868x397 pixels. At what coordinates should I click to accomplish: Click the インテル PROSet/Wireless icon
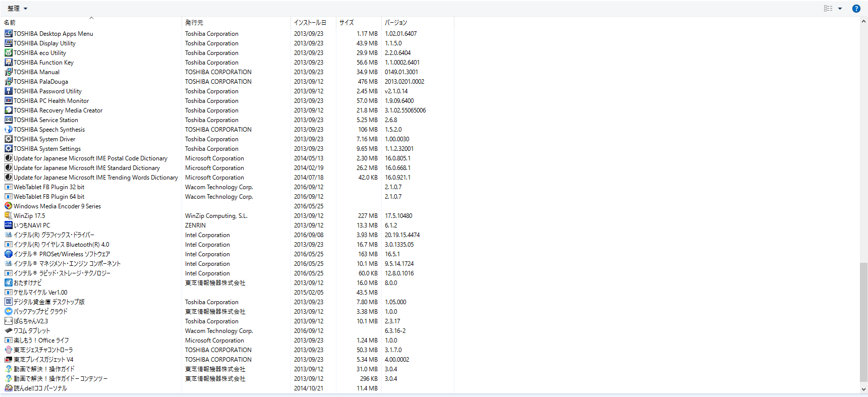coord(8,254)
